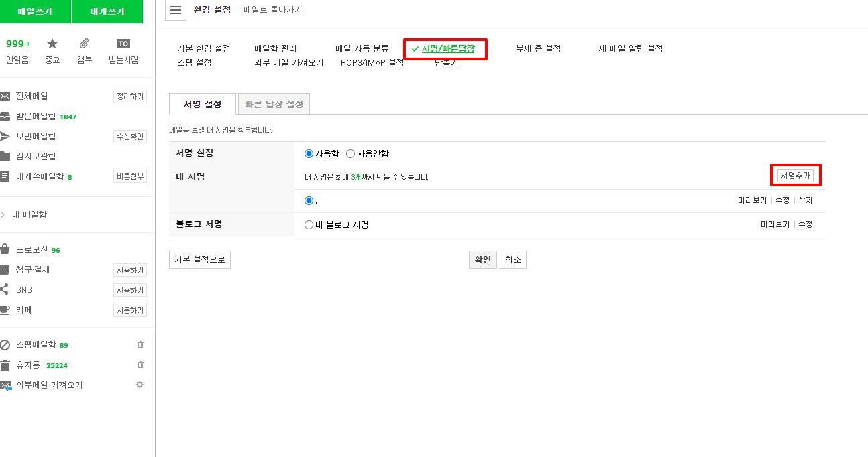Open external mail settings gear icon

pos(140,385)
